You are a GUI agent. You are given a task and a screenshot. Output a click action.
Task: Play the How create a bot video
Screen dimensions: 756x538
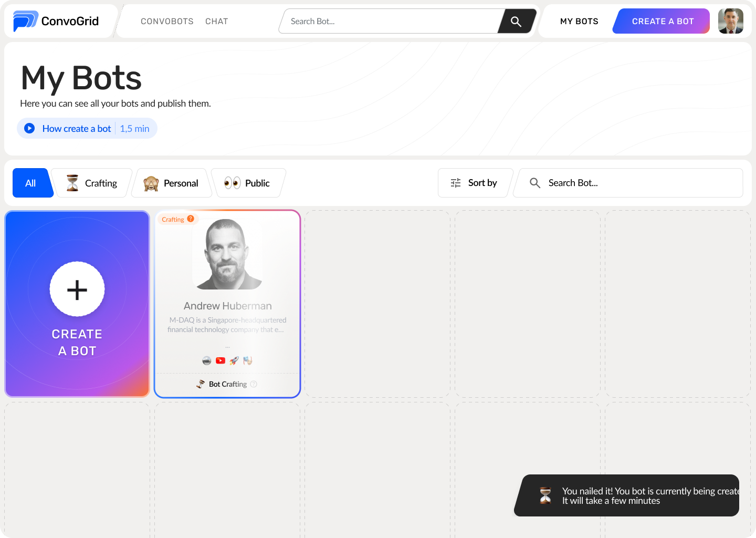(30, 128)
